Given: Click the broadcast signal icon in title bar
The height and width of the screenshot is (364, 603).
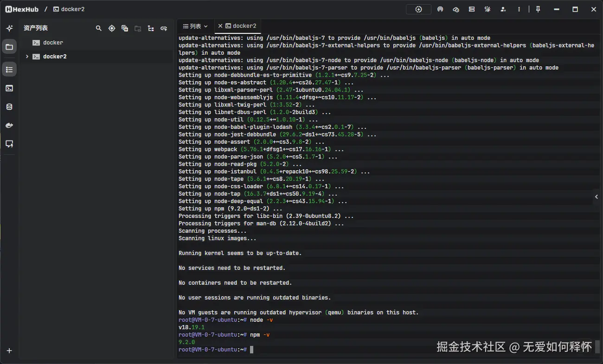Looking at the screenshot, I should point(440,9).
